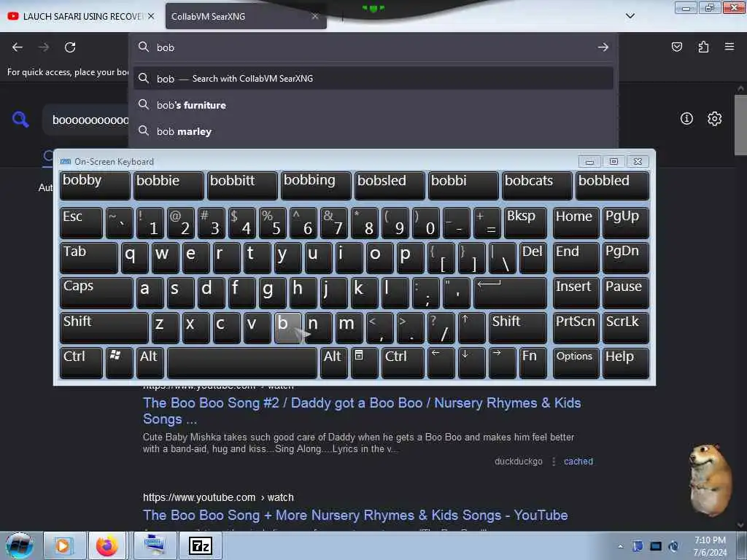The image size is (747, 560).
Task: Open 7z from the taskbar
Action: pos(201,545)
